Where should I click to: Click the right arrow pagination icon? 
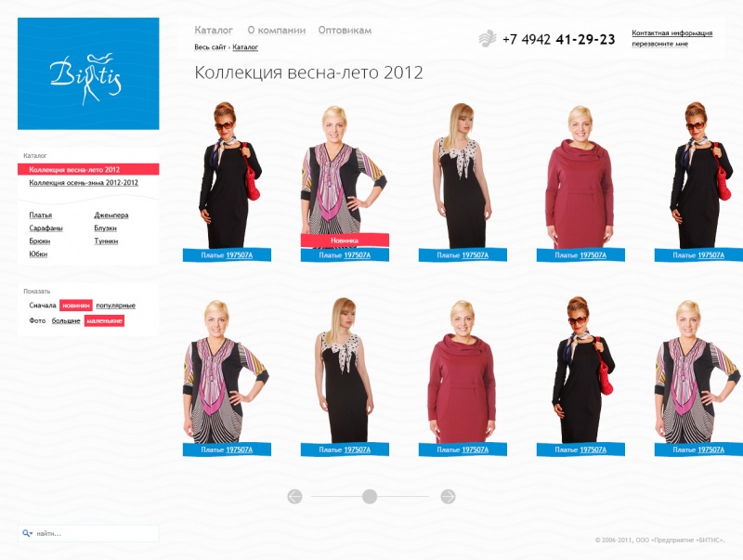(448, 497)
